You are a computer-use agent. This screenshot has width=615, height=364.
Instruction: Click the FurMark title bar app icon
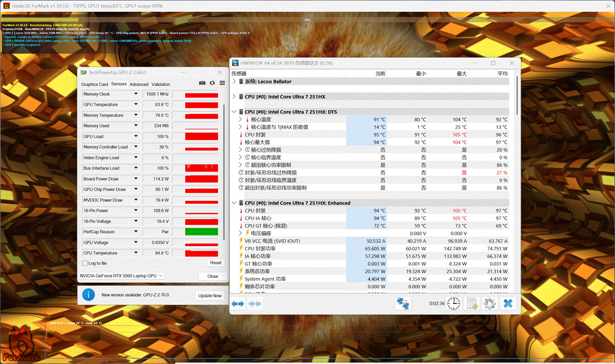point(6,6)
